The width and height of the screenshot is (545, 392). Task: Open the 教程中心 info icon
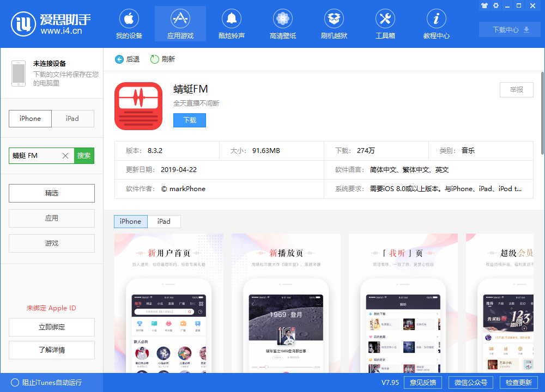coord(437,20)
